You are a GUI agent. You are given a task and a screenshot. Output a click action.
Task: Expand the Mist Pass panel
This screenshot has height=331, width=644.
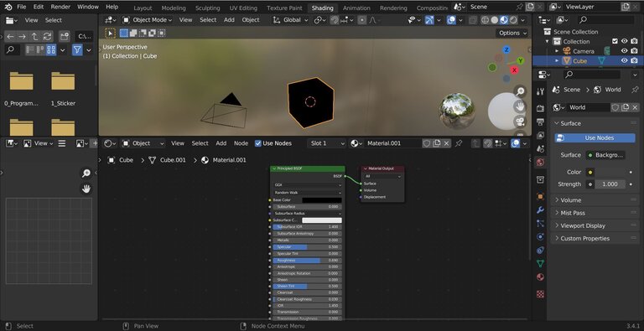pos(573,213)
